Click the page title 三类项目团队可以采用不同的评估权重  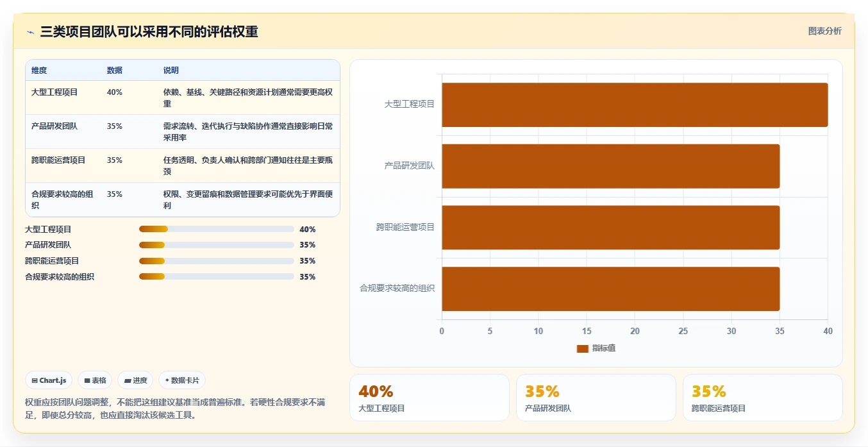click(x=149, y=32)
